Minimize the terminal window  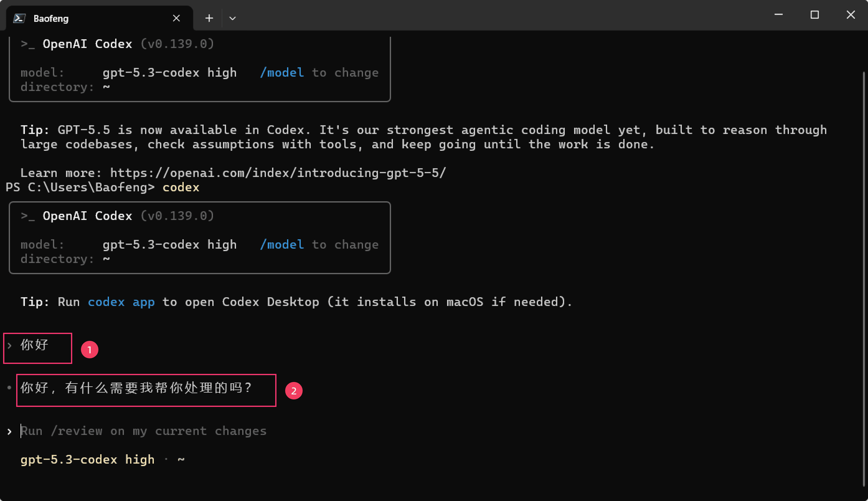click(x=779, y=15)
